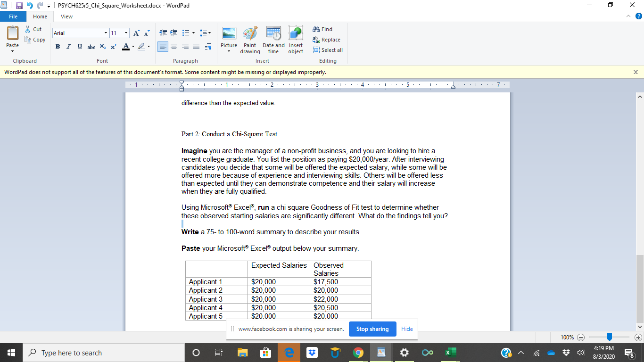Toggle Bold formatting

(x=58, y=46)
